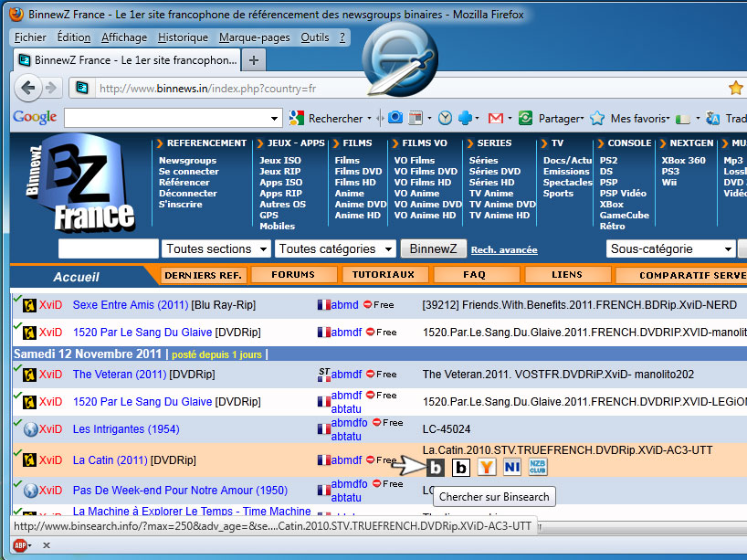Go back with the Firefox back arrow
The image size is (747, 560).
(x=28, y=88)
